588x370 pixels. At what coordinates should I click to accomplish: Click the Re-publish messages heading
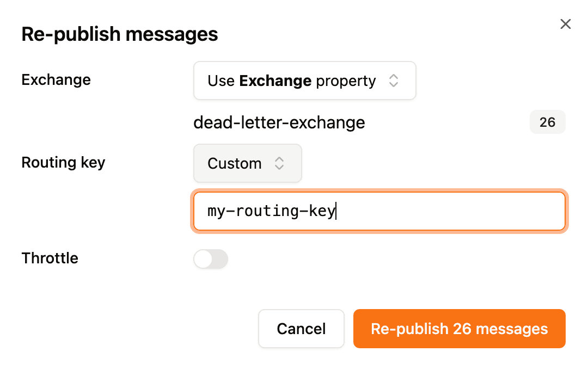click(119, 34)
